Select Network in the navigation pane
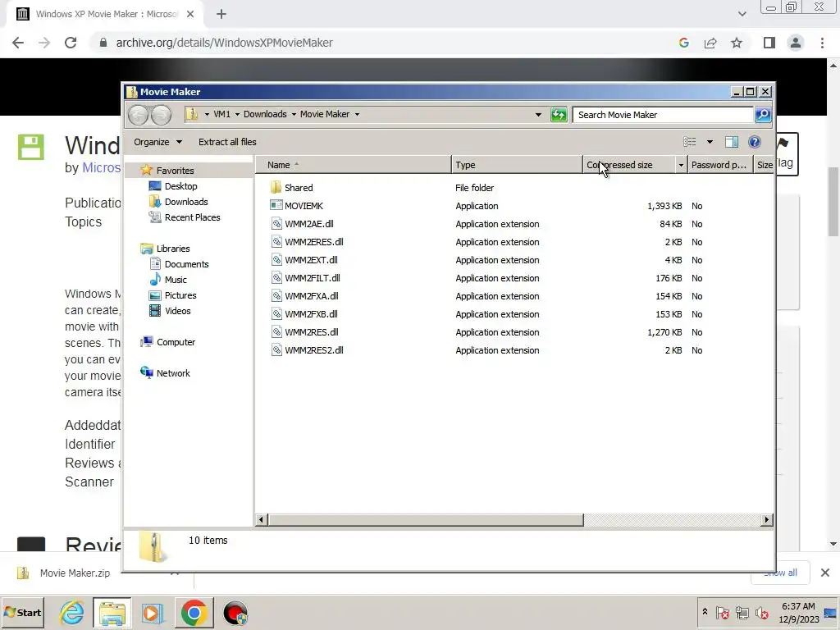840x630 pixels. [x=172, y=373]
